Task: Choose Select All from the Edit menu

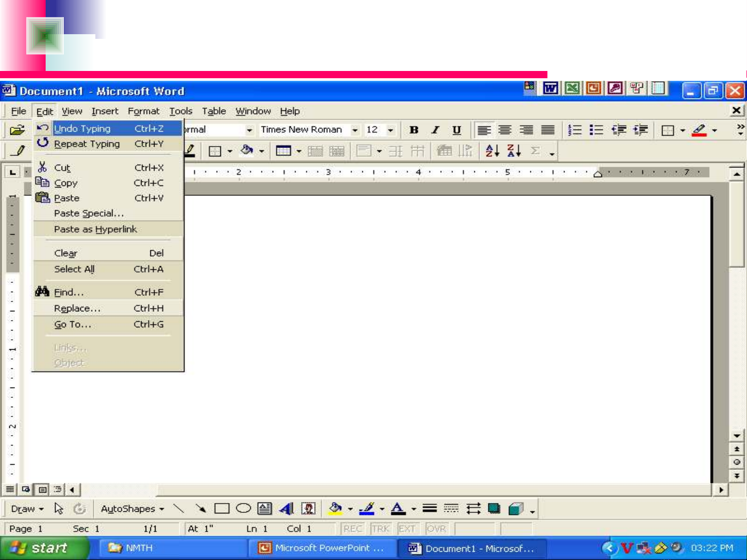Action: [74, 269]
